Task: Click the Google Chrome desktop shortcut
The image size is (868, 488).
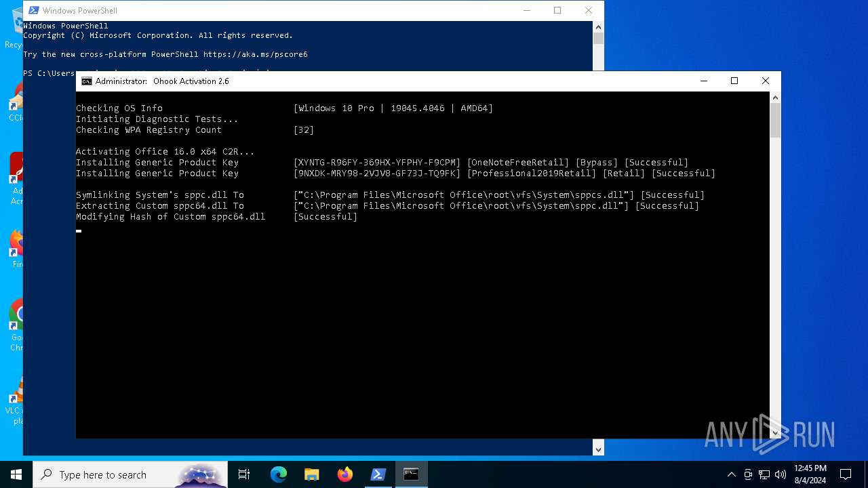Action: (x=16, y=325)
